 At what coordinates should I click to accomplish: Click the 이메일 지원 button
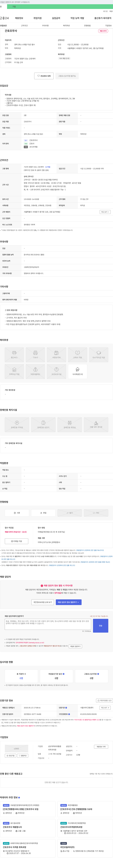coord(16,541)
